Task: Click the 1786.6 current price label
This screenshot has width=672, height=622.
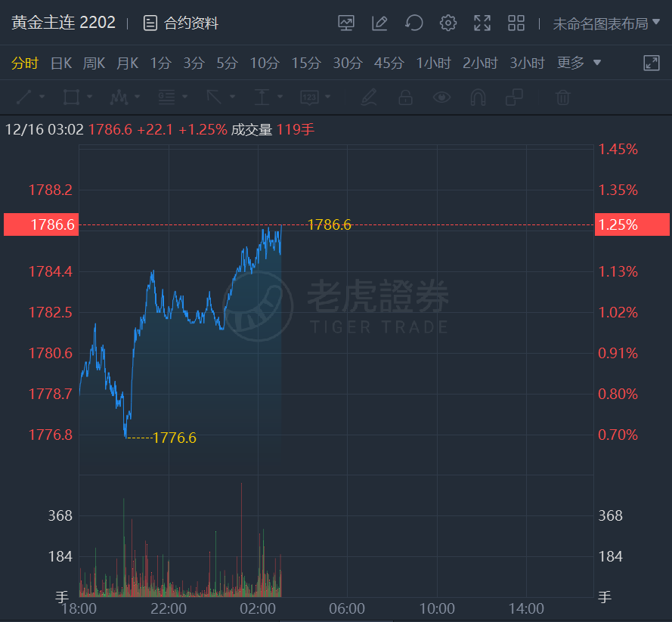Action: [41, 224]
